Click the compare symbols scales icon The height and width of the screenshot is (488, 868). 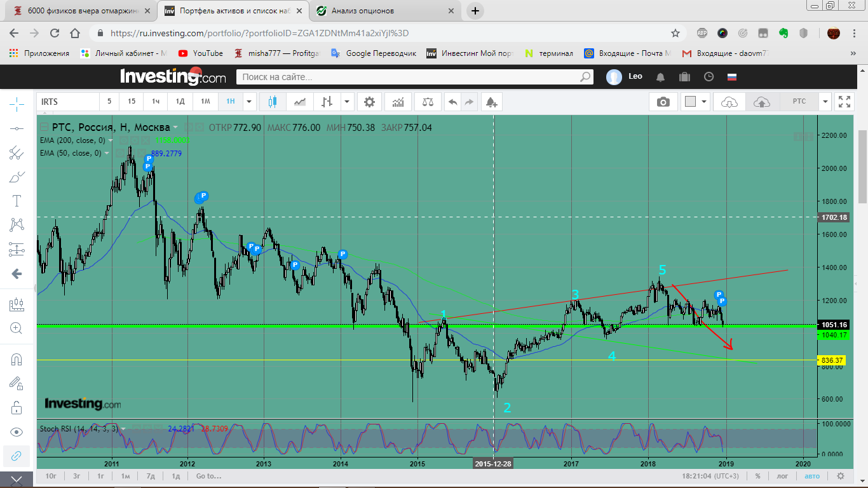tap(429, 102)
